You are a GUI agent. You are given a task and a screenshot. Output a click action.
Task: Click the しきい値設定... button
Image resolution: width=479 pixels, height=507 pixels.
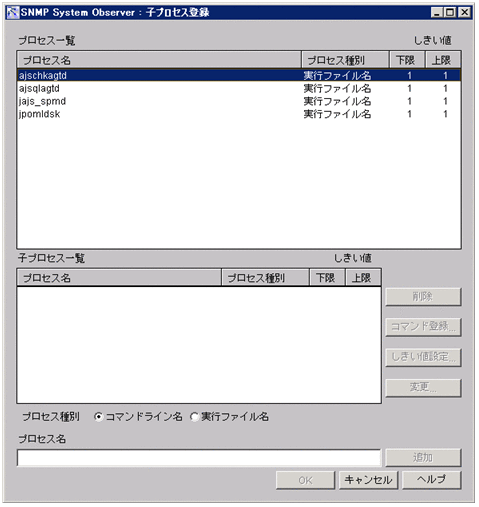[x=423, y=357]
